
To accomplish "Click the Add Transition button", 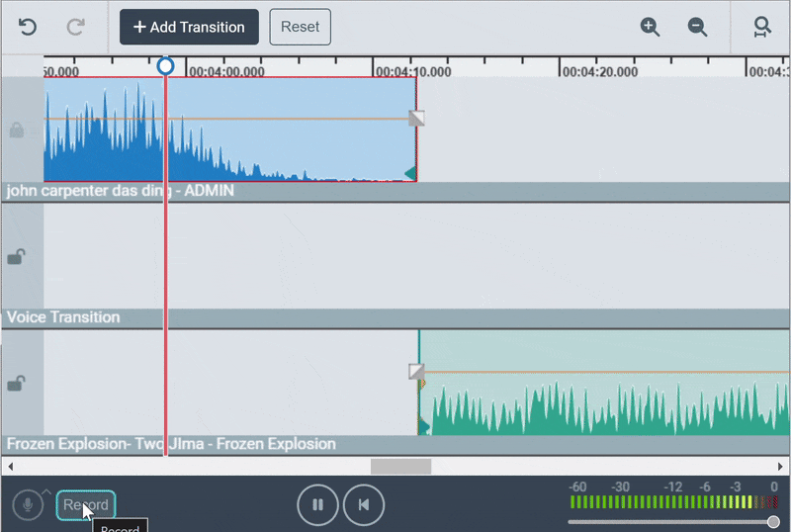I will (x=189, y=27).
